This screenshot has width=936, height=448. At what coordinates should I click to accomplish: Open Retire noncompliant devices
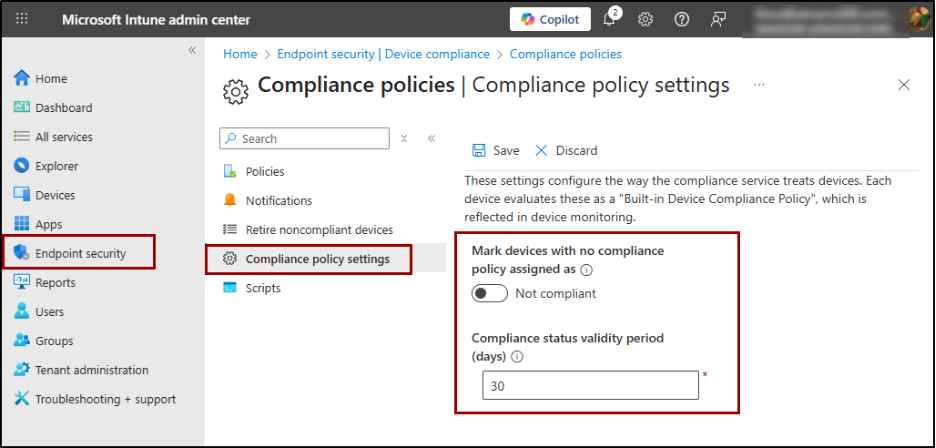[319, 230]
